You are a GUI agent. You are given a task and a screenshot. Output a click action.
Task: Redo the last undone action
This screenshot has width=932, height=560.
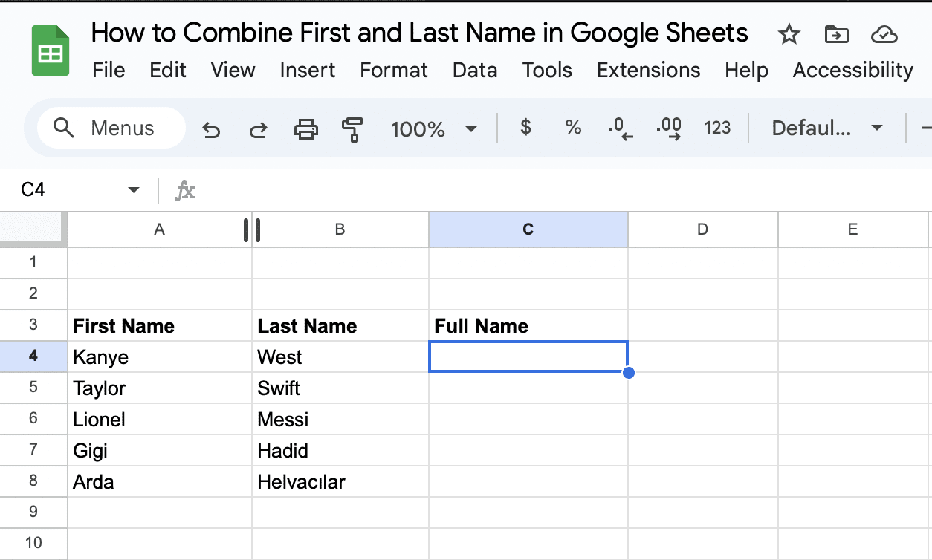(258, 129)
